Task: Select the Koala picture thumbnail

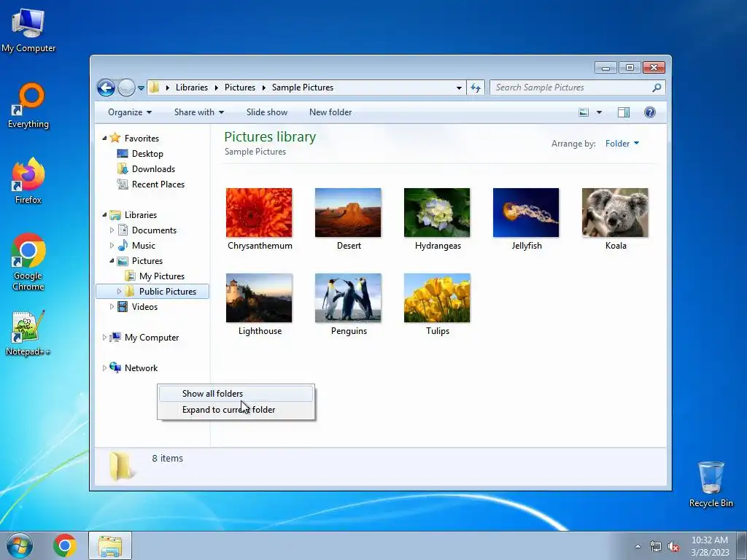Action: 615,212
